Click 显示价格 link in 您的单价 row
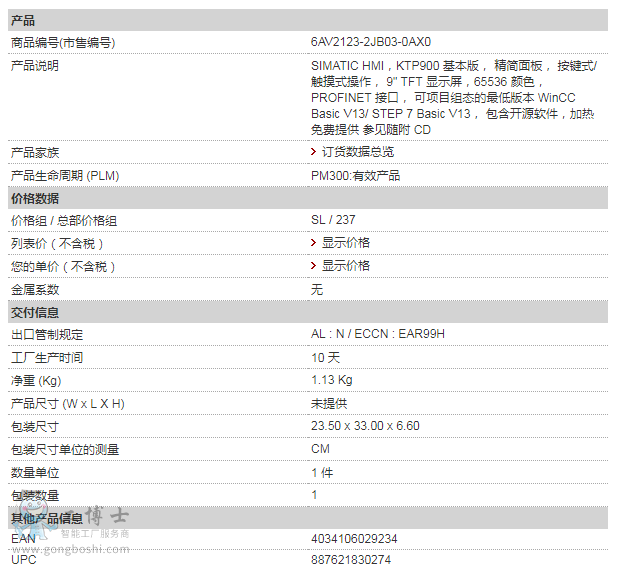 click(346, 266)
